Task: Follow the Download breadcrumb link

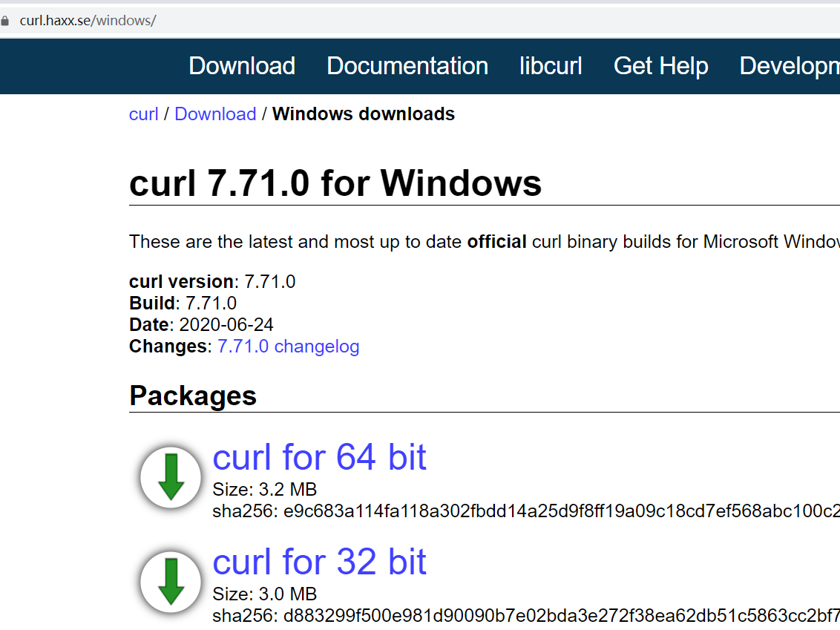Action: point(215,114)
